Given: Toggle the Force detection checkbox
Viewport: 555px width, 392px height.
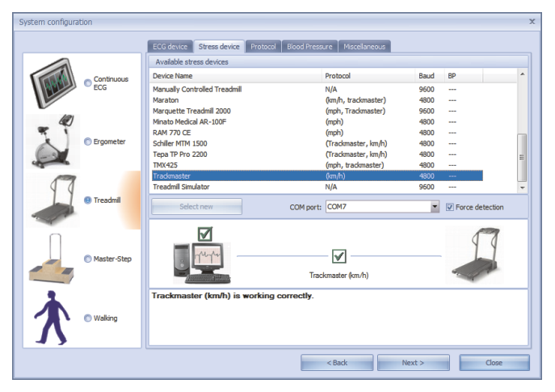Looking at the screenshot, I should point(449,207).
